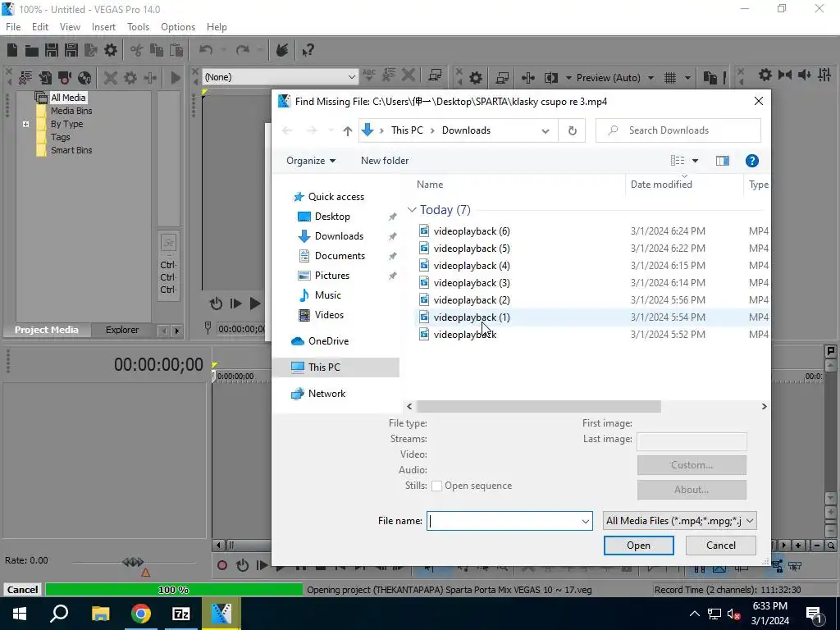The height and width of the screenshot is (630, 840).
Task: Click the What's This help icon
Action: [x=308, y=50]
